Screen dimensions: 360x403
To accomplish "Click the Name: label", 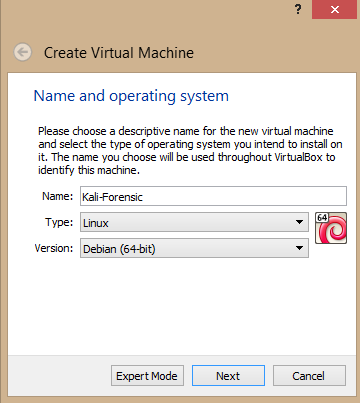I will (57, 196).
